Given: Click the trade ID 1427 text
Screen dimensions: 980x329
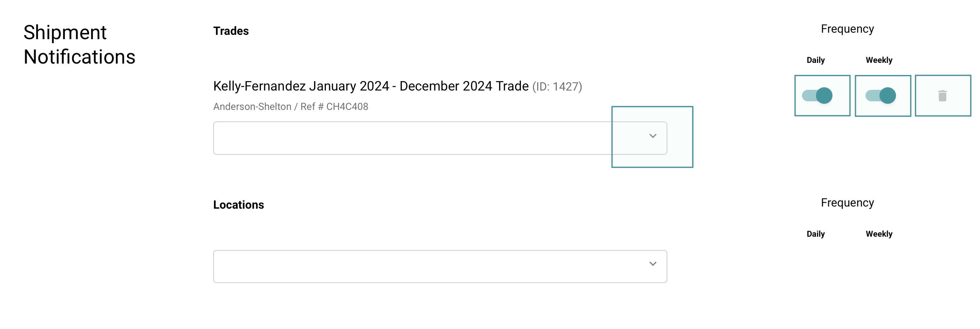Looking at the screenshot, I should 557,87.
